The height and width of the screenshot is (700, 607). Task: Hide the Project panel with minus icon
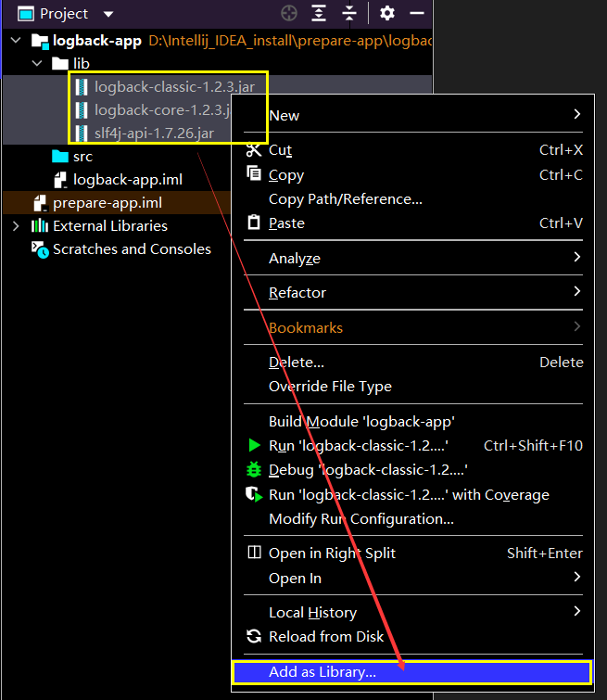417,13
